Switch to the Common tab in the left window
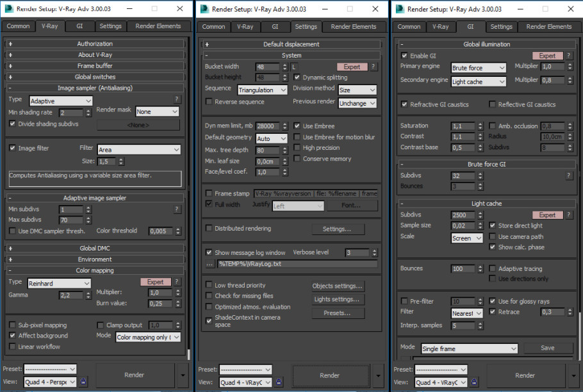 (x=18, y=26)
